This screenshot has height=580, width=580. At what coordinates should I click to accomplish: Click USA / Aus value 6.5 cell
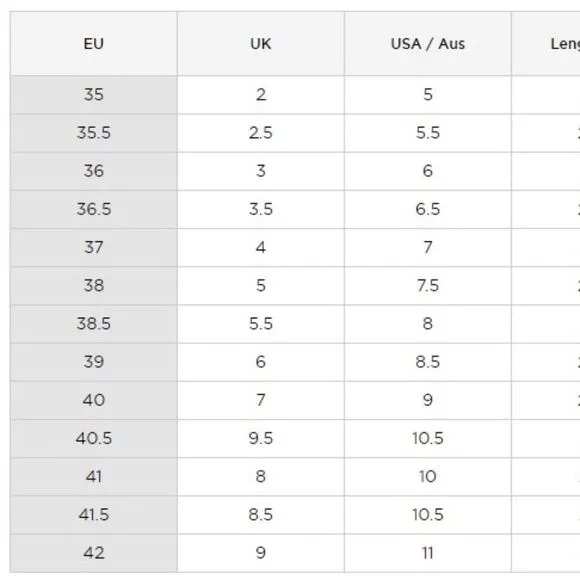[x=428, y=209]
